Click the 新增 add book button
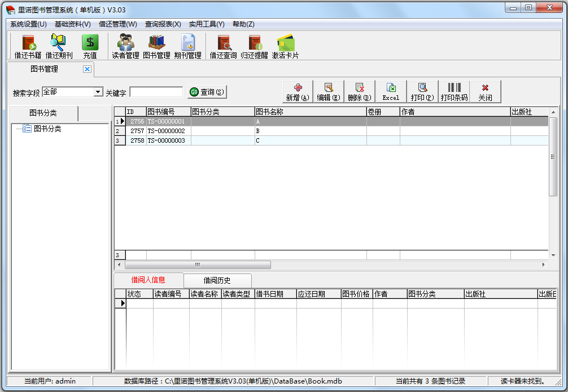568x392 pixels. pos(298,91)
